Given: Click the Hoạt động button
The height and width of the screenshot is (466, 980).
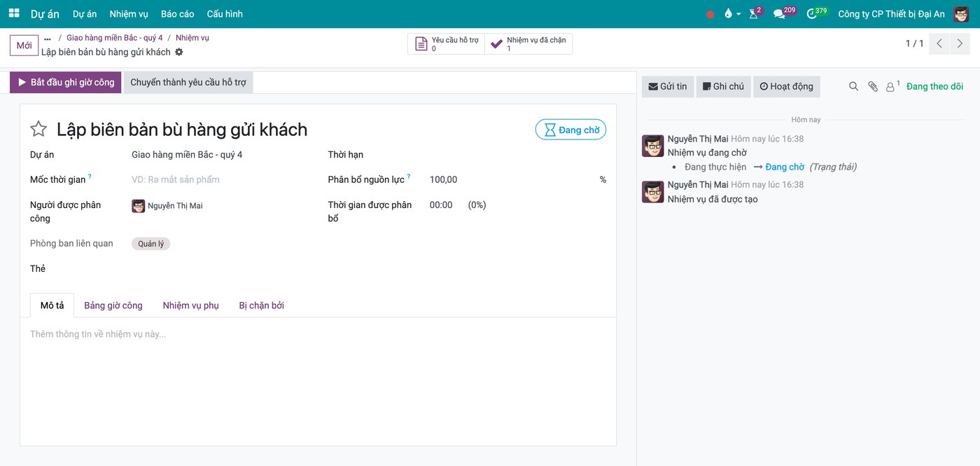Looking at the screenshot, I should click(x=786, y=86).
